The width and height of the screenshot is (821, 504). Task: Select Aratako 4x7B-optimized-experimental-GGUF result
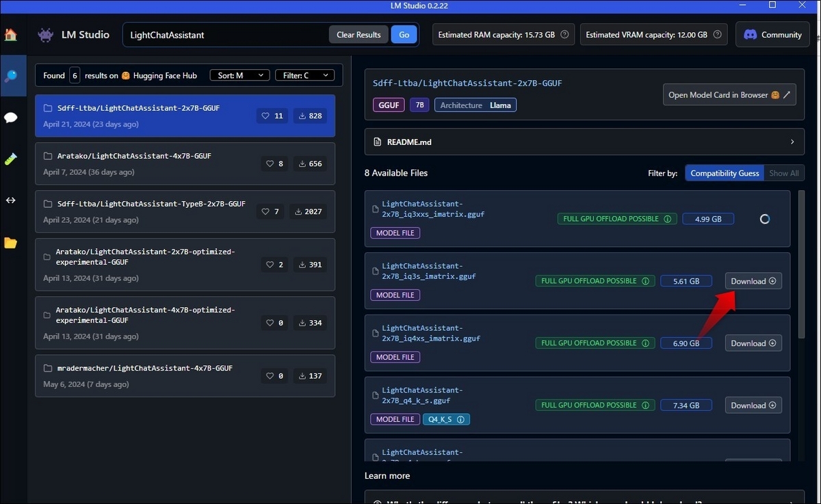point(185,323)
